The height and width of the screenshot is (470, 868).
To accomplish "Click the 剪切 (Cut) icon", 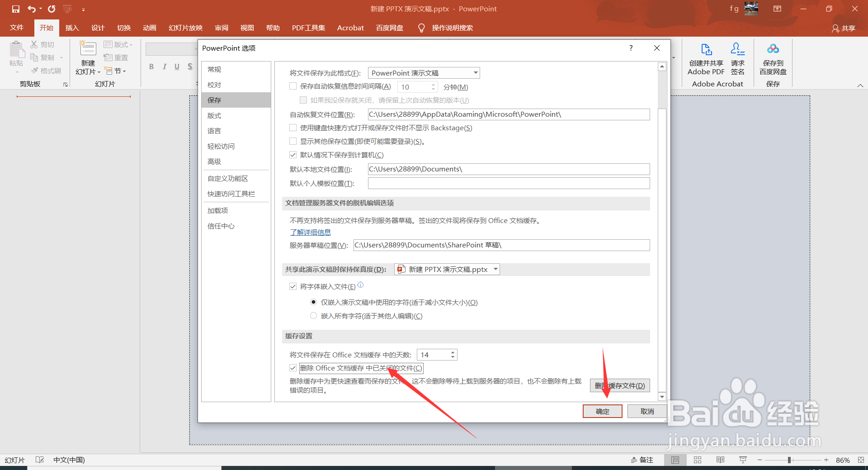I will (33, 44).
